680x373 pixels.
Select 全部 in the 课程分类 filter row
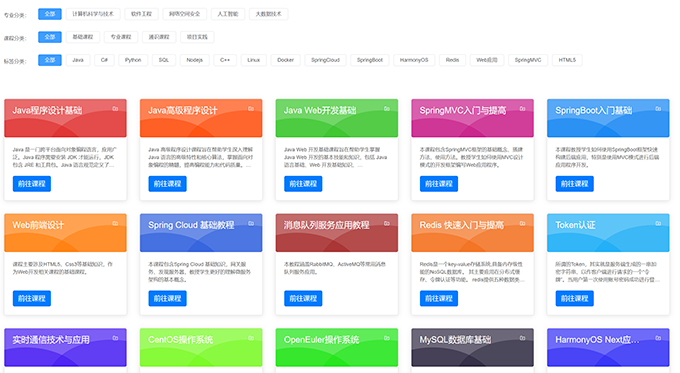click(x=50, y=37)
